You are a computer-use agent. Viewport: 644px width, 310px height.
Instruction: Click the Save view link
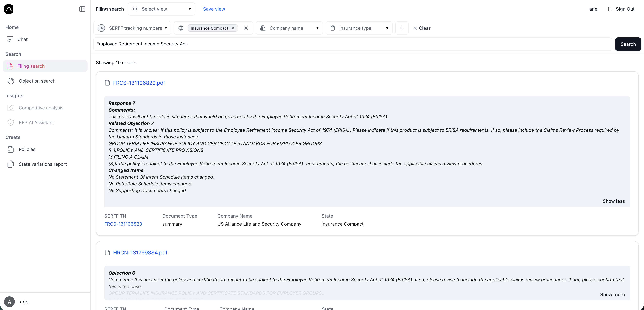pyautogui.click(x=214, y=9)
